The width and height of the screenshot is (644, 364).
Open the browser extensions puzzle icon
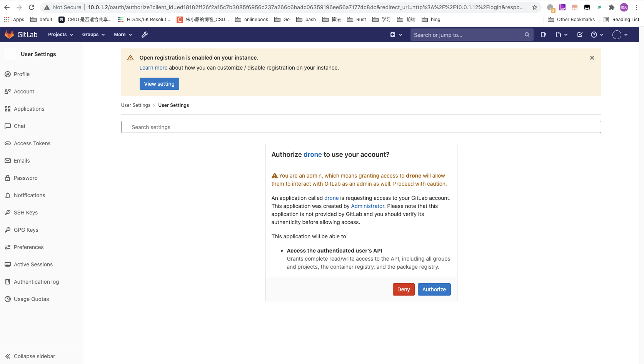(x=612, y=7)
